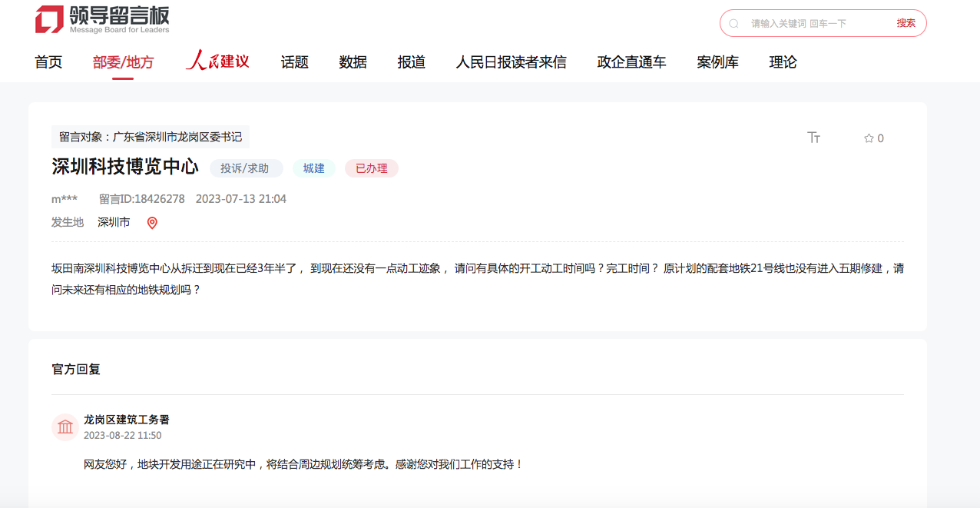This screenshot has height=508, width=980.
Task: Navigate to the 报道 section
Action: click(411, 62)
